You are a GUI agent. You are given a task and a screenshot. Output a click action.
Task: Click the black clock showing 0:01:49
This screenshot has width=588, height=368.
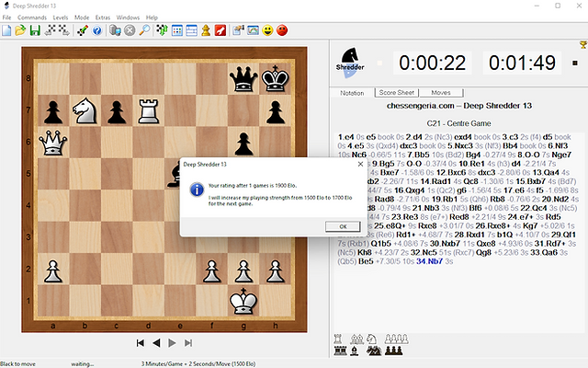tap(522, 63)
